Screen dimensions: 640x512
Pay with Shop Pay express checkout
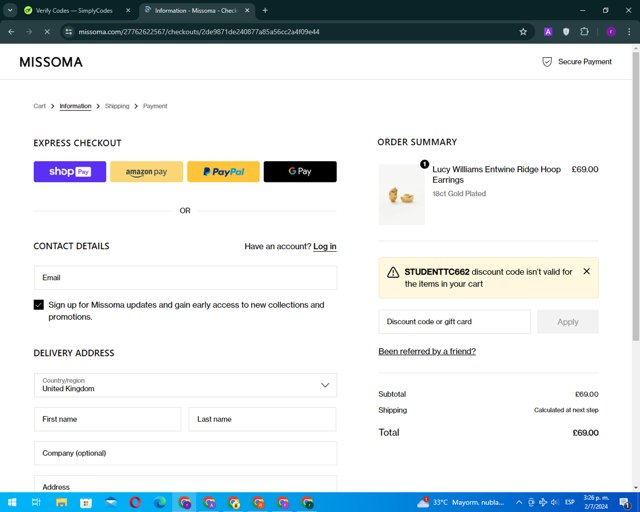coord(70,171)
